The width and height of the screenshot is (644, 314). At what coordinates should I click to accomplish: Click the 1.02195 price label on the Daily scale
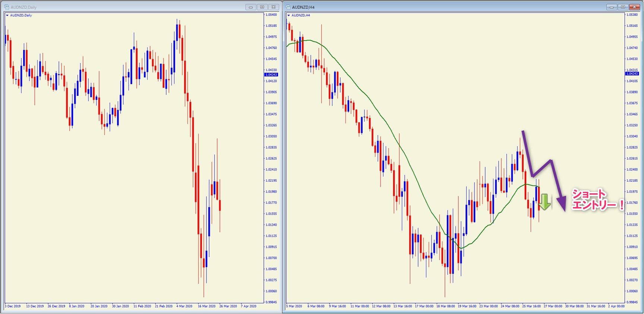coord(271,181)
